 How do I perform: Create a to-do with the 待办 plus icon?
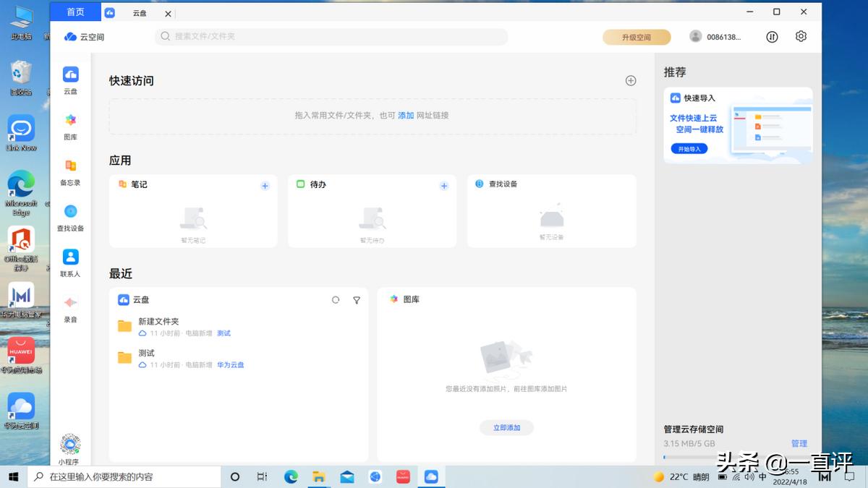coord(443,185)
